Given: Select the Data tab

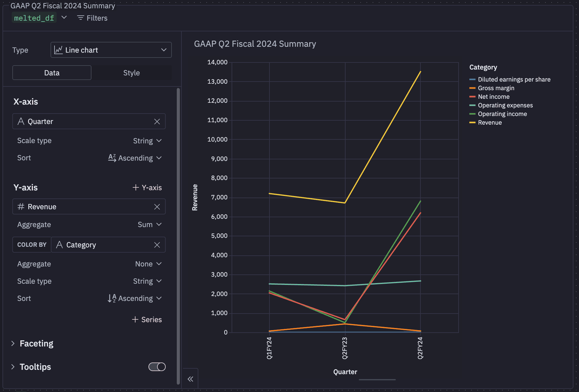Looking at the screenshot, I should coord(52,73).
